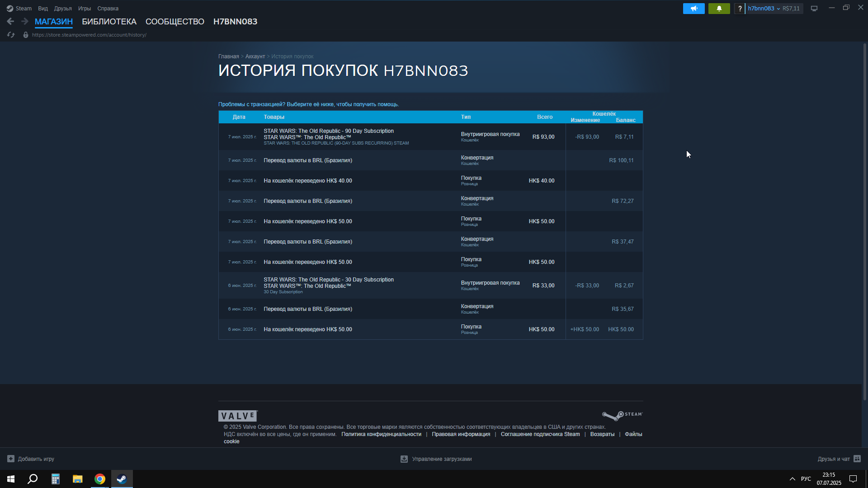Open Возвраты link in footer
The height and width of the screenshot is (488, 868).
[602, 434]
